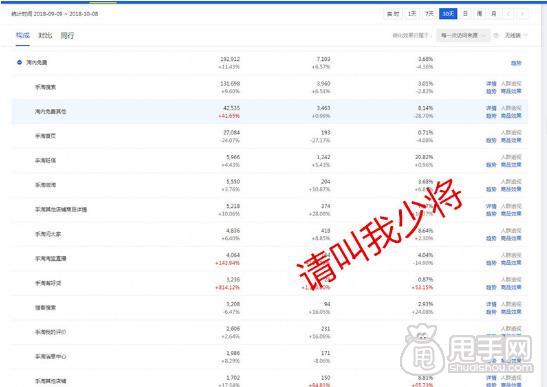Click the next period arrow

point(522,14)
